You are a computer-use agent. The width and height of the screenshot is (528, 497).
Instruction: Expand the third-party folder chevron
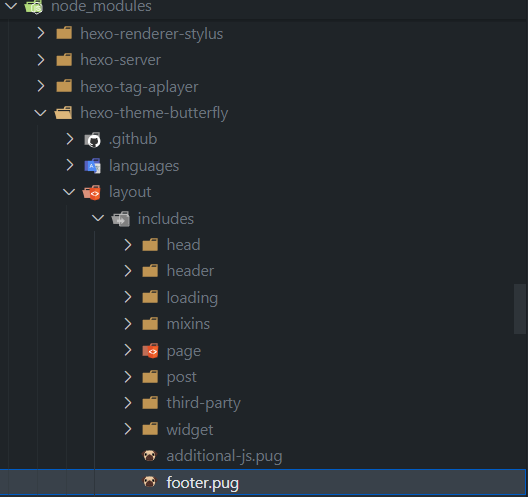coord(128,403)
